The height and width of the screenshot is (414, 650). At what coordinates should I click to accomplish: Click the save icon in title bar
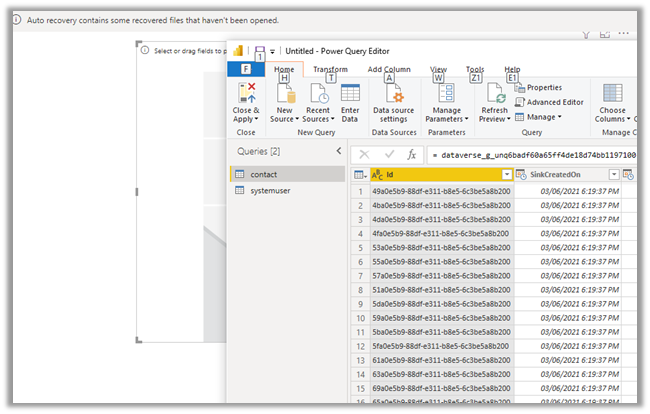click(259, 51)
